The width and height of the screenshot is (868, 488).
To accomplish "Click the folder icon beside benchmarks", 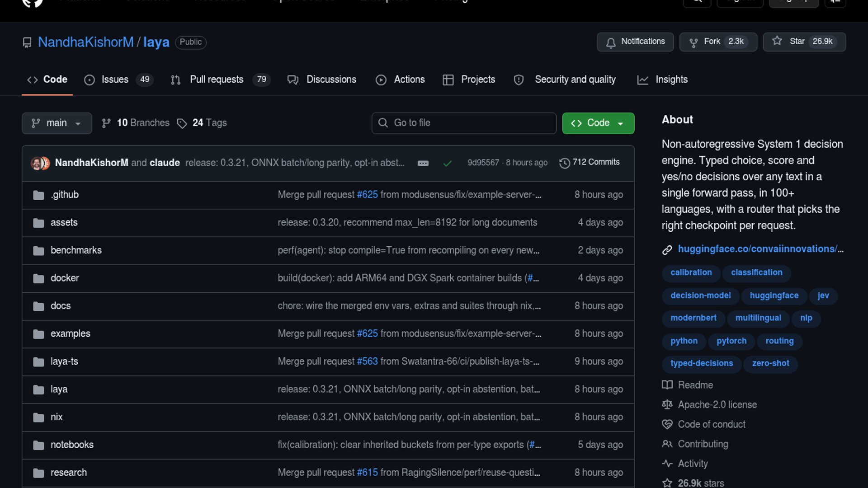I will pyautogui.click(x=39, y=251).
